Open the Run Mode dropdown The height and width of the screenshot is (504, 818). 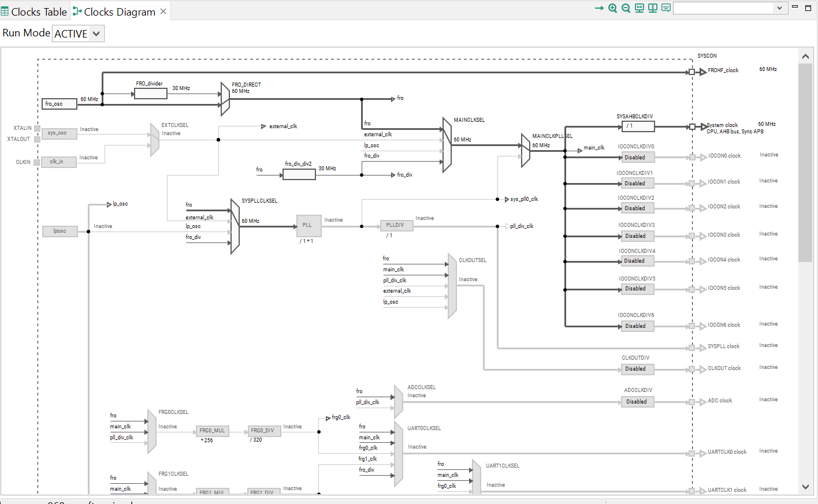coord(78,33)
